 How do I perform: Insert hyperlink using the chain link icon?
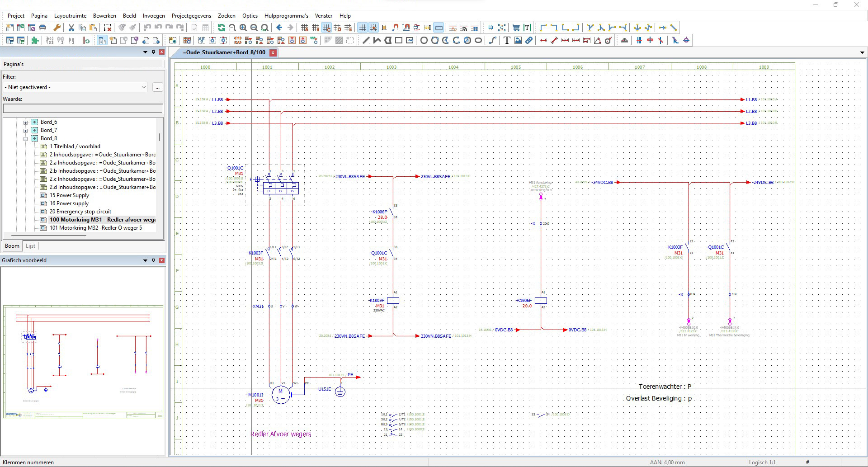[528, 40]
